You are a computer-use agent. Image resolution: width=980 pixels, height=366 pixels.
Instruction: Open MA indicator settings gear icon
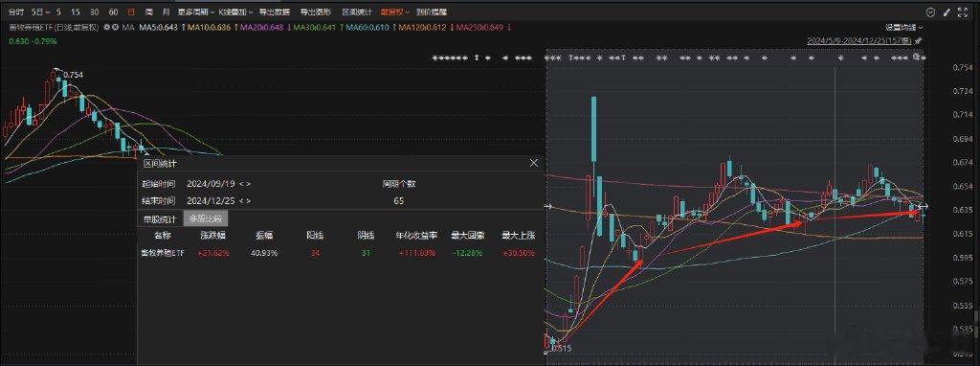click(107, 28)
